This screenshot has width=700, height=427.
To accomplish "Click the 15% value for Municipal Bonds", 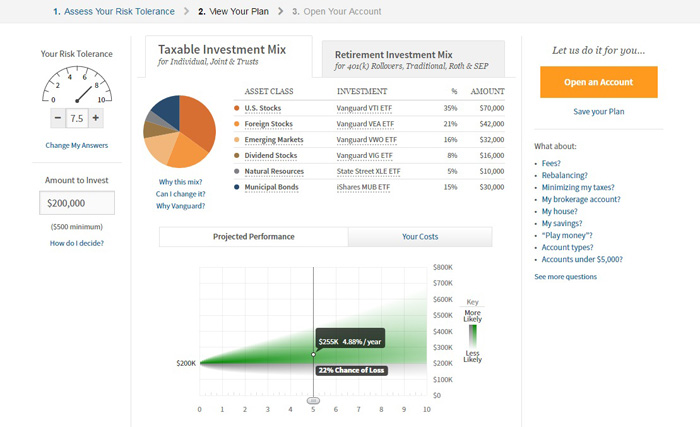I will pyautogui.click(x=450, y=187).
